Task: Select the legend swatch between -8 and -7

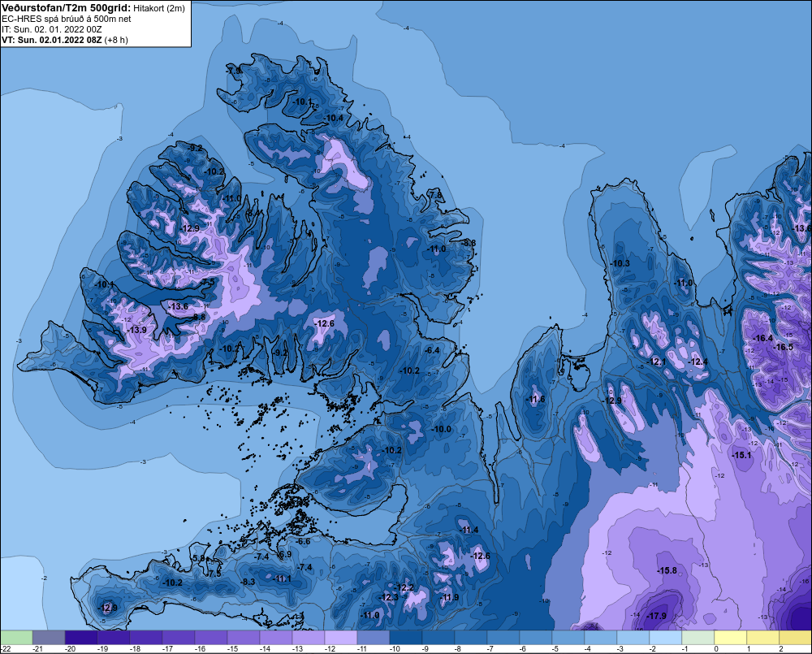Action: [x=471, y=638]
